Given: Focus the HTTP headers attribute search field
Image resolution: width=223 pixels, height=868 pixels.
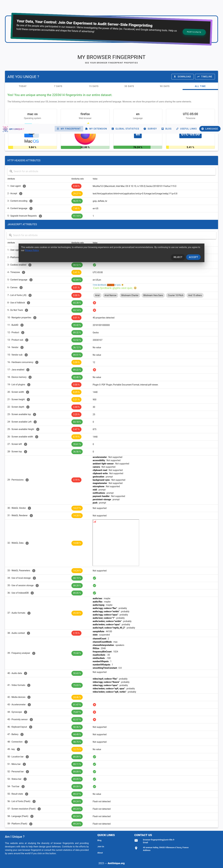Looking at the screenshot, I should pos(111,171).
